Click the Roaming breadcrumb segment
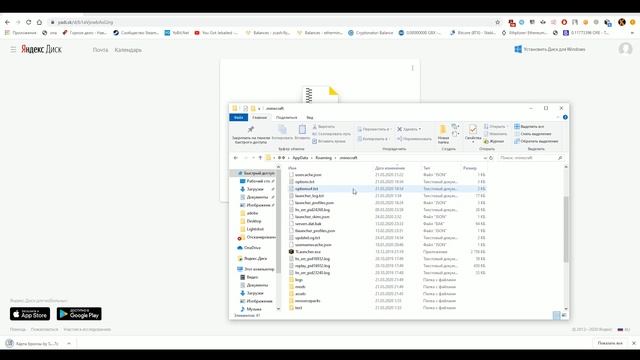 [324, 158]
